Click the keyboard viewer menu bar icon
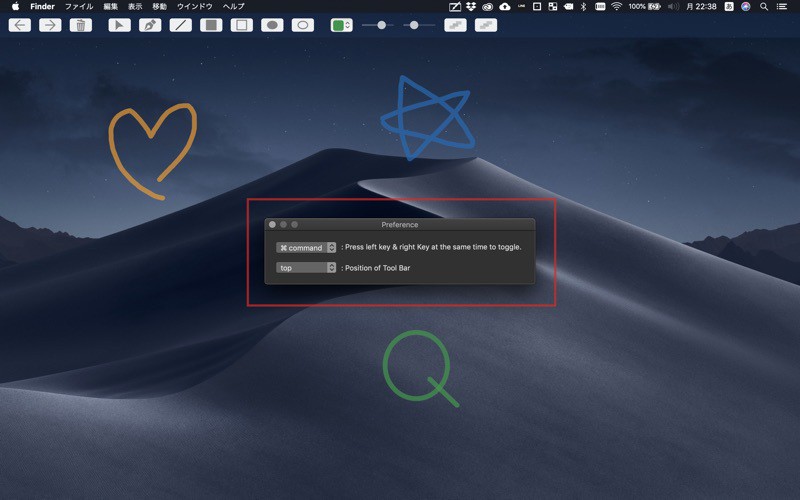Image resolution: width=800 pixels, height=500 pixels. click(x=600, y=7)
